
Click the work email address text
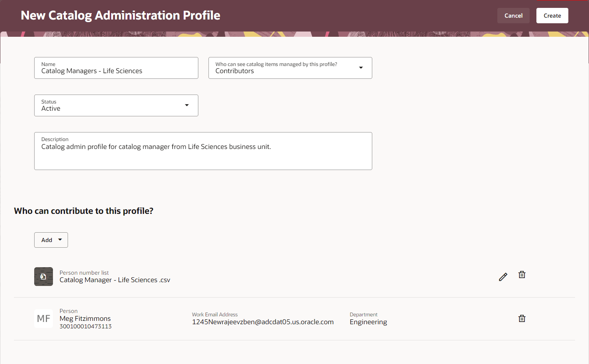(x=263, y=322)
